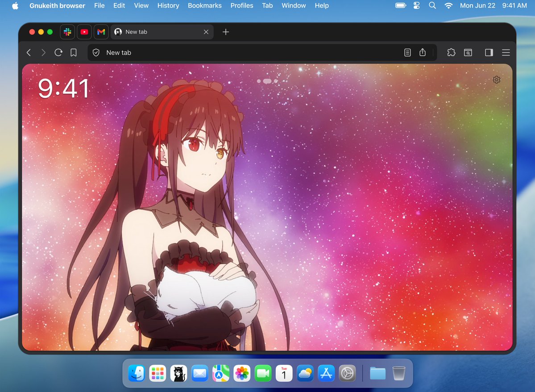Open System Settings from the Dock
This screenshot has width=535, height=392.
(347, 373)
